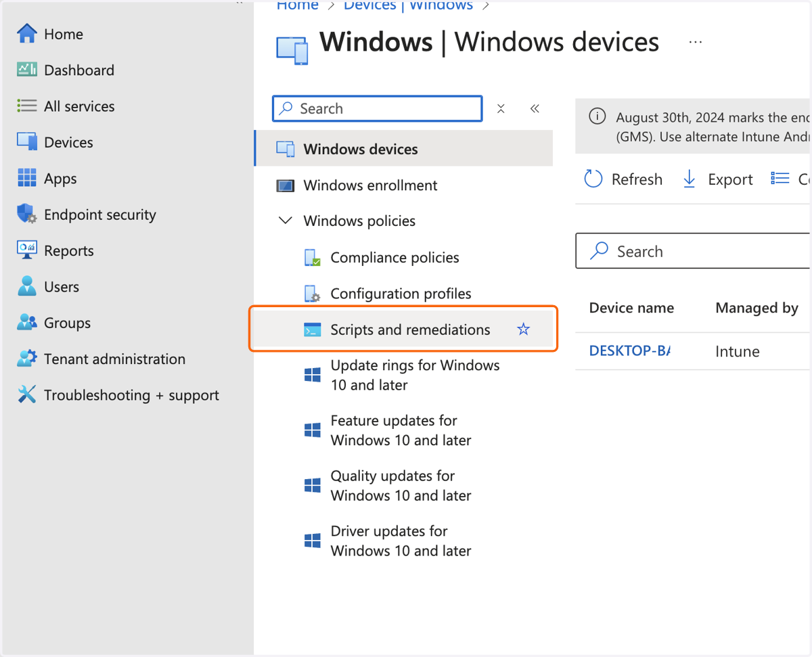Click the Home breadcrumb link
812x657 pixels.
point(297,6)
